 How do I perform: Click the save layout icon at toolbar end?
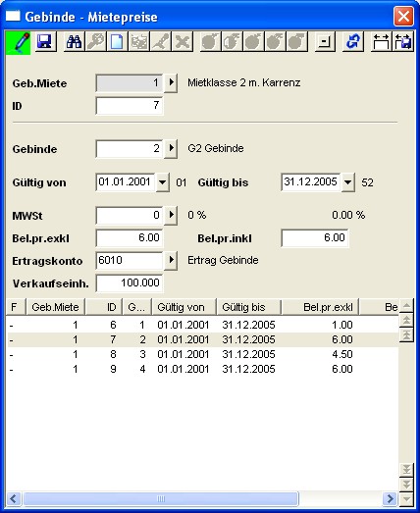[x=402, y=42]
